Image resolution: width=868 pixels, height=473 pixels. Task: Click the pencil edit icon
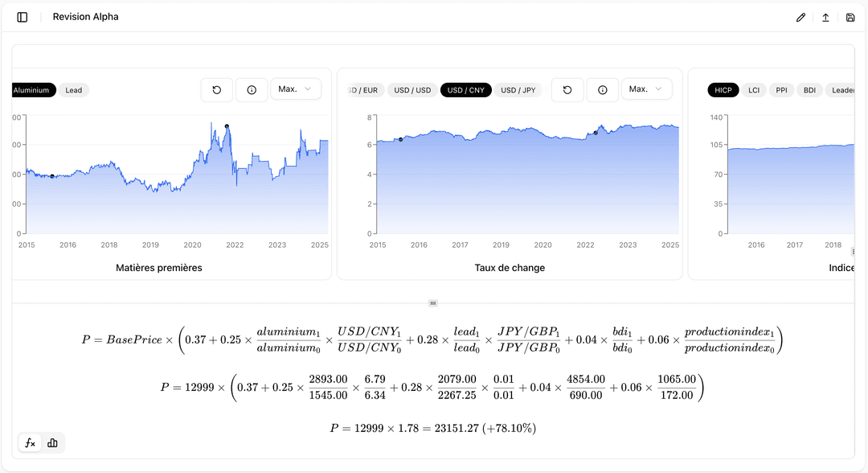click(800, 17)
